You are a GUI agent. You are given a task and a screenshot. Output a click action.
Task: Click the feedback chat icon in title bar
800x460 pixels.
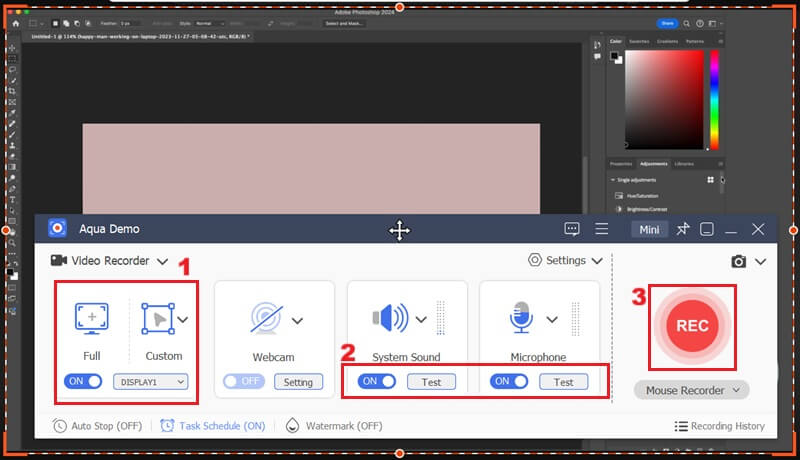pyautogui.click(x=572, y=229)
